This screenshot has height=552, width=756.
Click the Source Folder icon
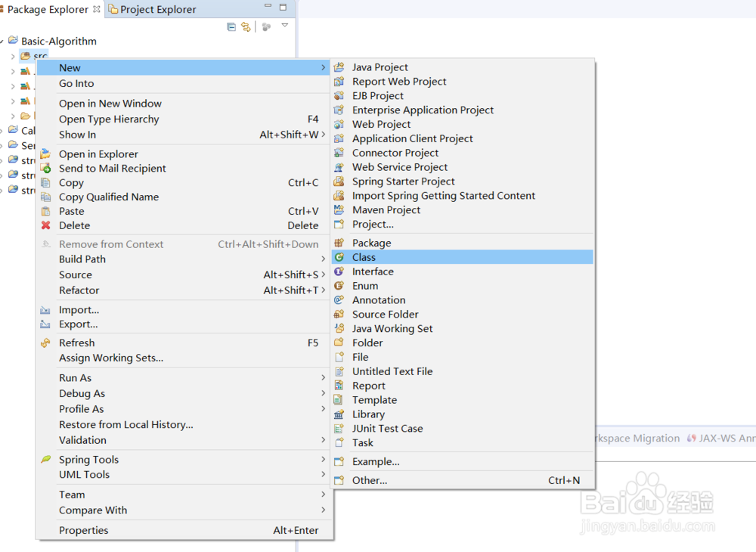coord(339,315)
